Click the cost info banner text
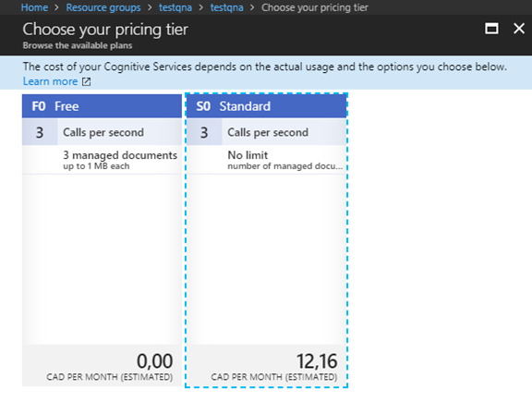Screen dimensions: 532x402 (x=265, y=67)
